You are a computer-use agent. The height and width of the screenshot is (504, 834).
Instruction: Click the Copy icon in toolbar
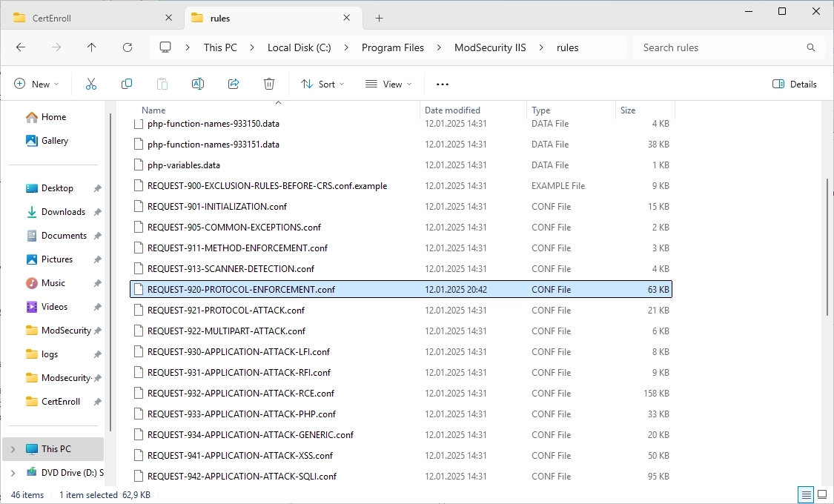pyautogui.click(x=127, y=84)
